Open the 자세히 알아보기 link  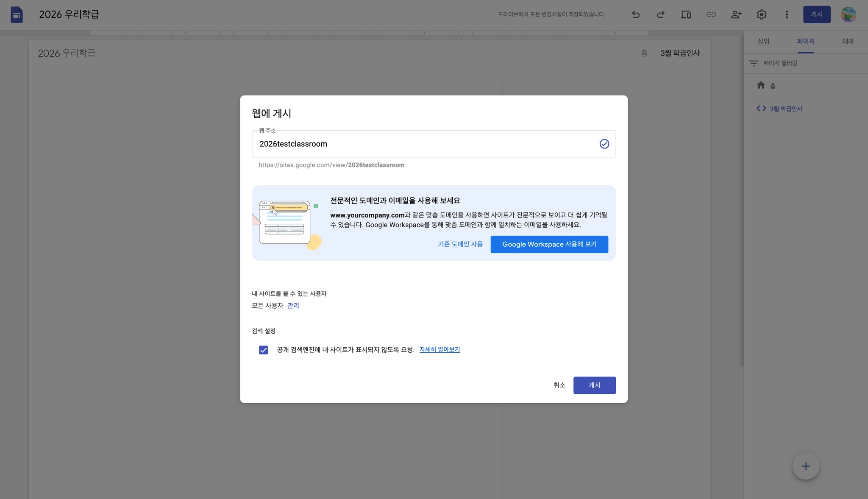coord(440,349)
